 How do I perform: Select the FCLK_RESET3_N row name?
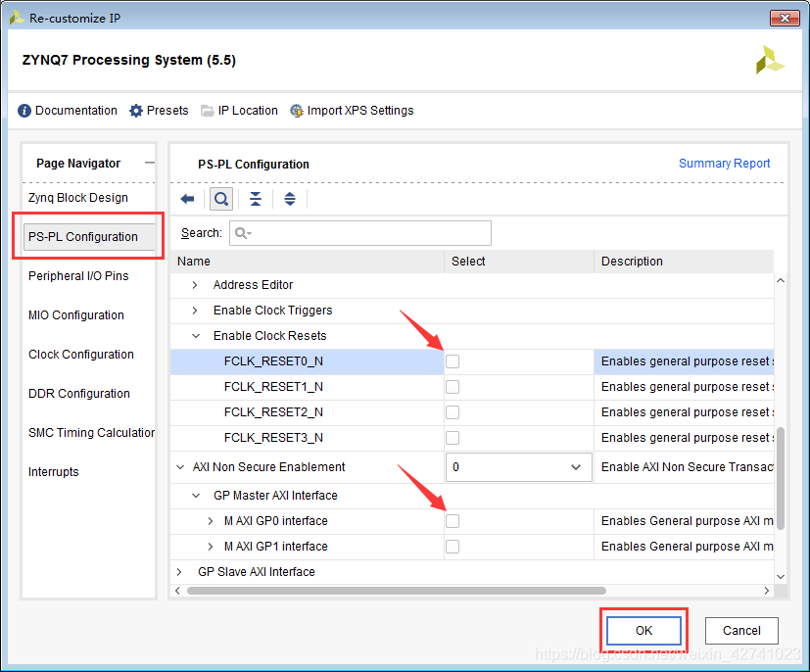(x=274, y=438)
